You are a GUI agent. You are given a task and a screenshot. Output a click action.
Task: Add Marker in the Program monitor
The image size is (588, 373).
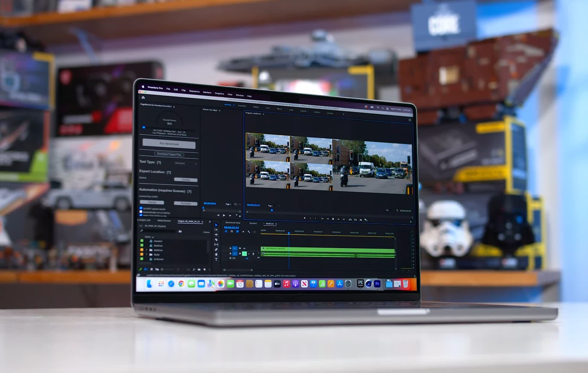coord(305,218)
